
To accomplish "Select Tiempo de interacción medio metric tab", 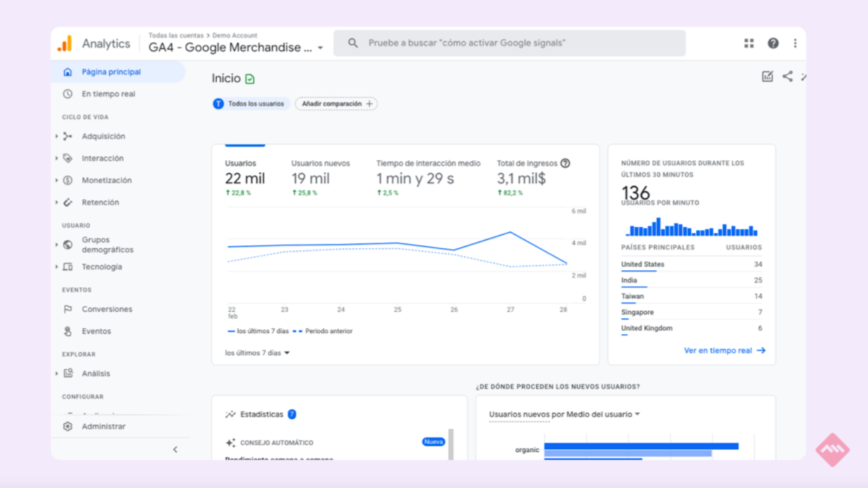I will click(428, 177).
